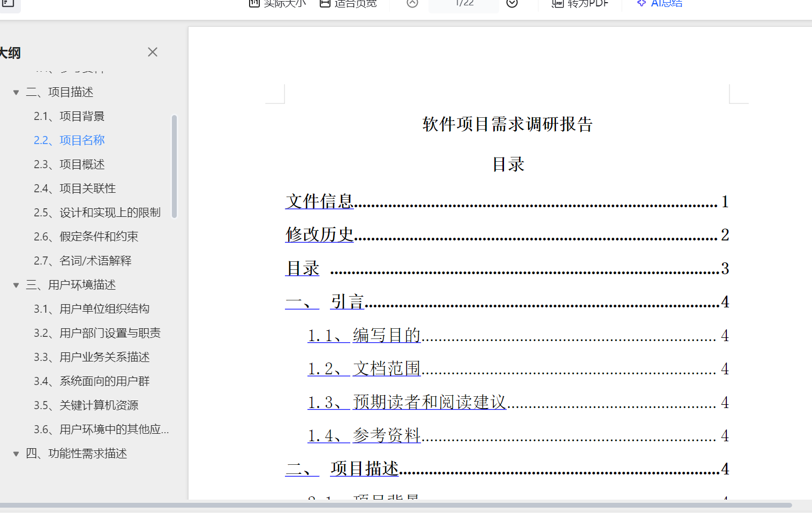Open the 1.4、参考资料 contents link
Viewport: 812px width, 513px height.
coord(364,436)
